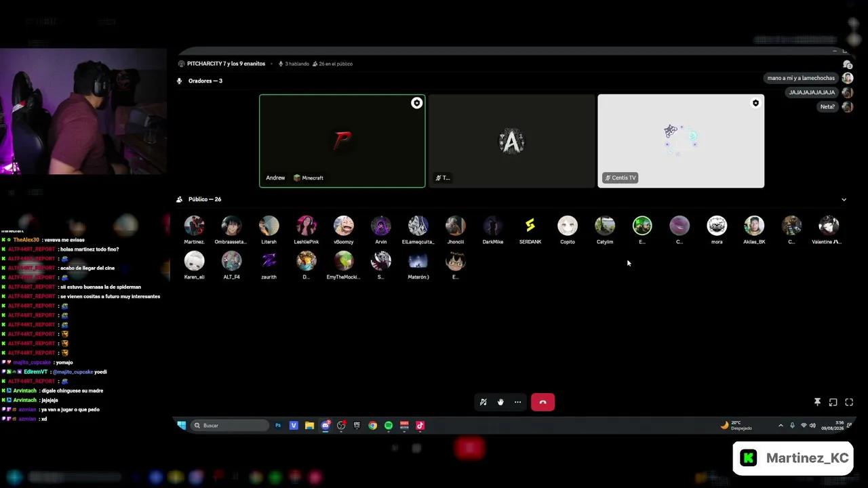Viewport: 868px width, 488px height.
Task: Open zaurith audience avatar
Action: [269, 261]
